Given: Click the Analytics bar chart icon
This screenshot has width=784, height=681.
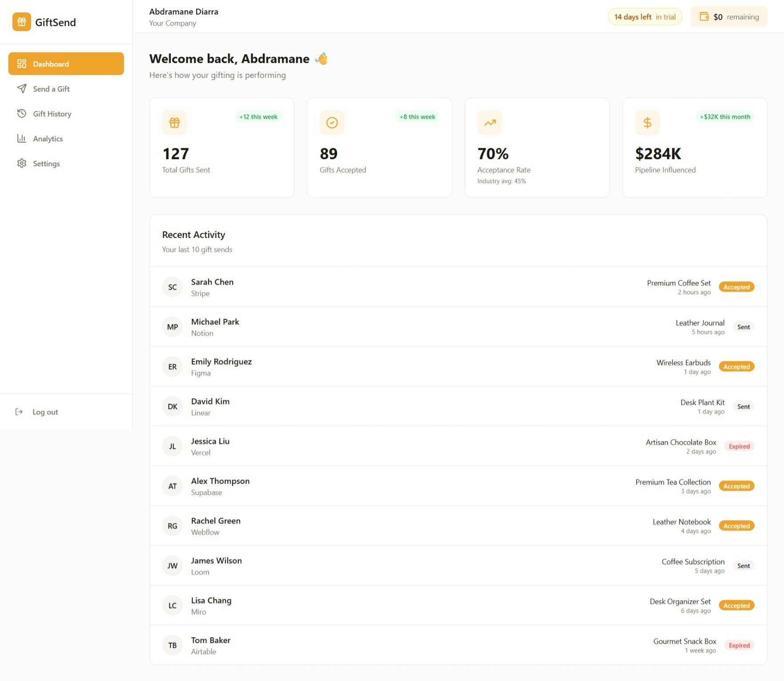Looking at the screenshot, I should (x=21, y=138).
